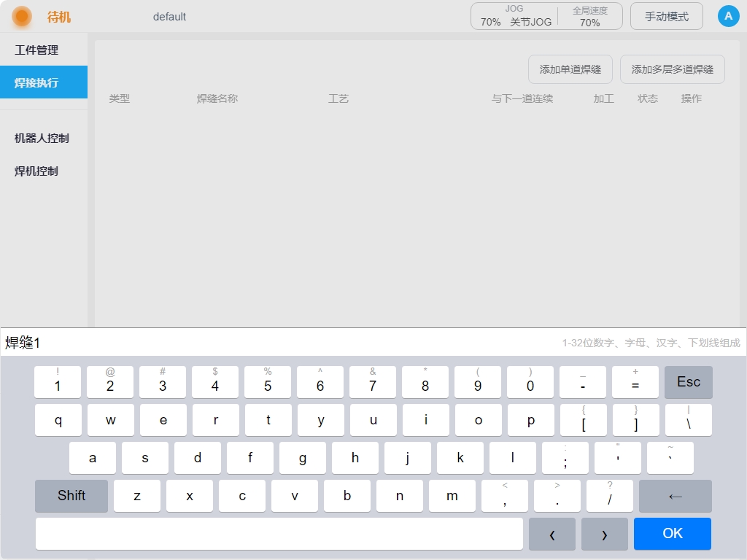Screen dimensions: 747x560
Task: Select 焊接执行 sidebar tab
Action: (x=36, y=82)
